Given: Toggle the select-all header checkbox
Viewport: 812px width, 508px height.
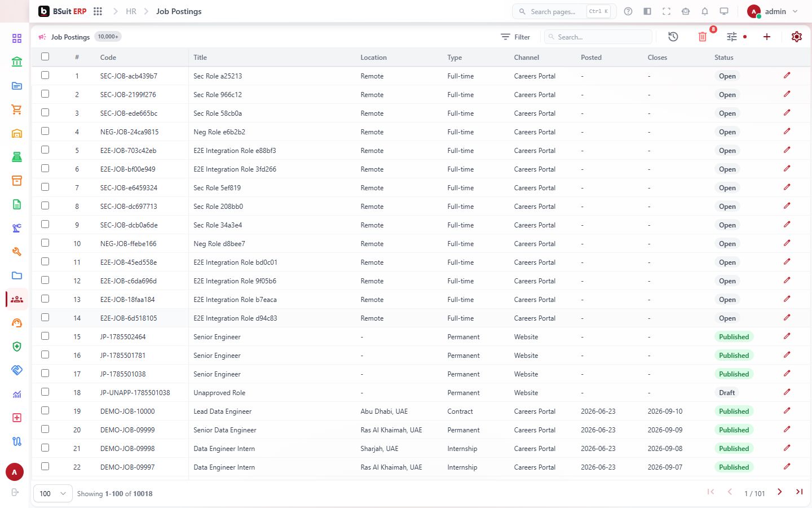Looking at the screenshot, I should click(45, 56).
